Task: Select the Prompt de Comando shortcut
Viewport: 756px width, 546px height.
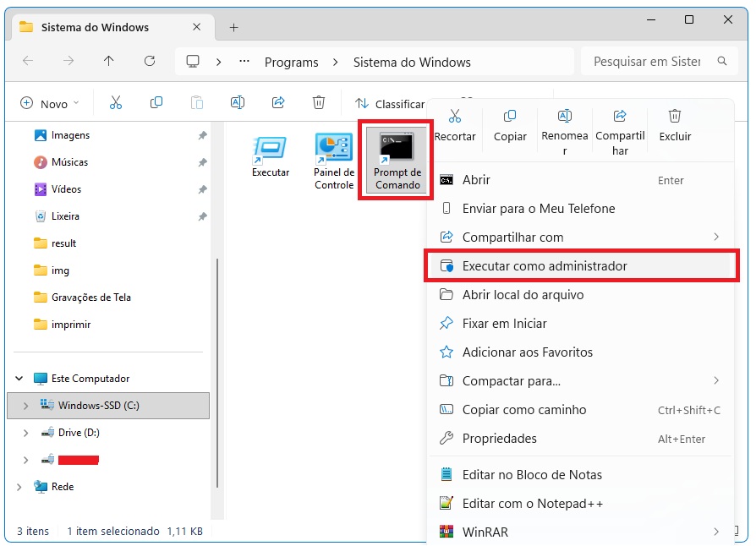Action: [397, 161]
